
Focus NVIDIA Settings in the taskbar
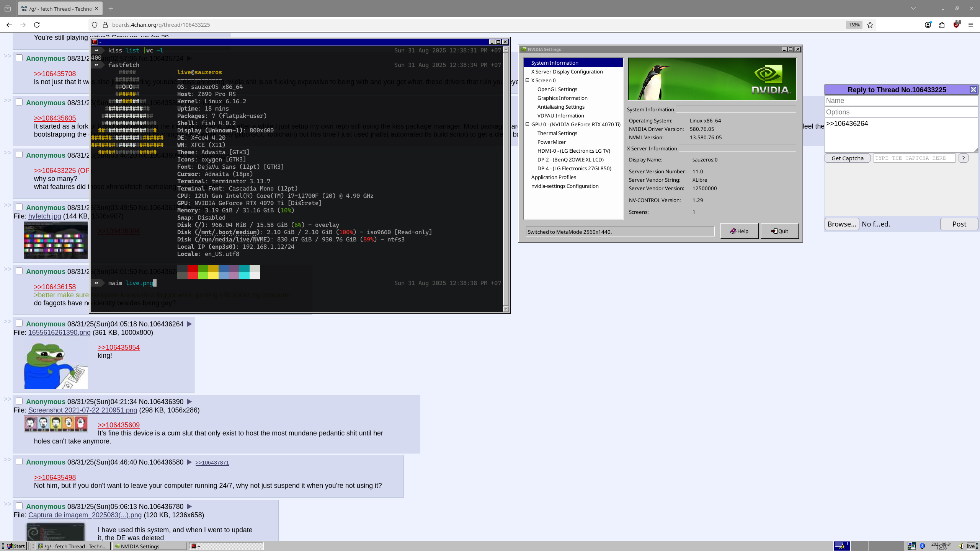(x=150, y=546)
